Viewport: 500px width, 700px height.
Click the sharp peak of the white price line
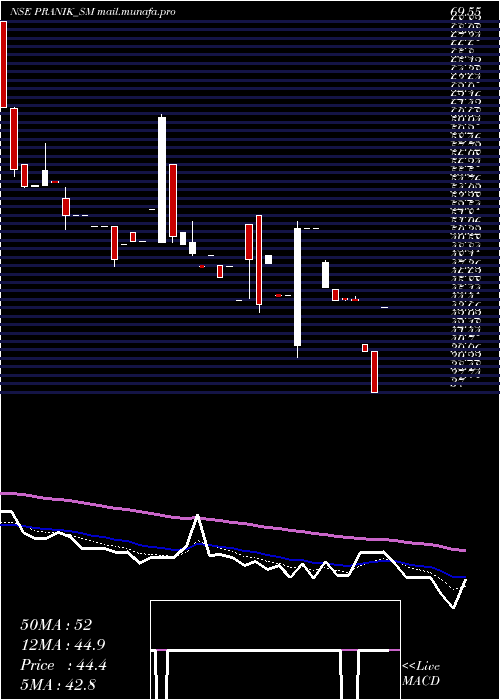pyautogui.click(x=197, y=516)
